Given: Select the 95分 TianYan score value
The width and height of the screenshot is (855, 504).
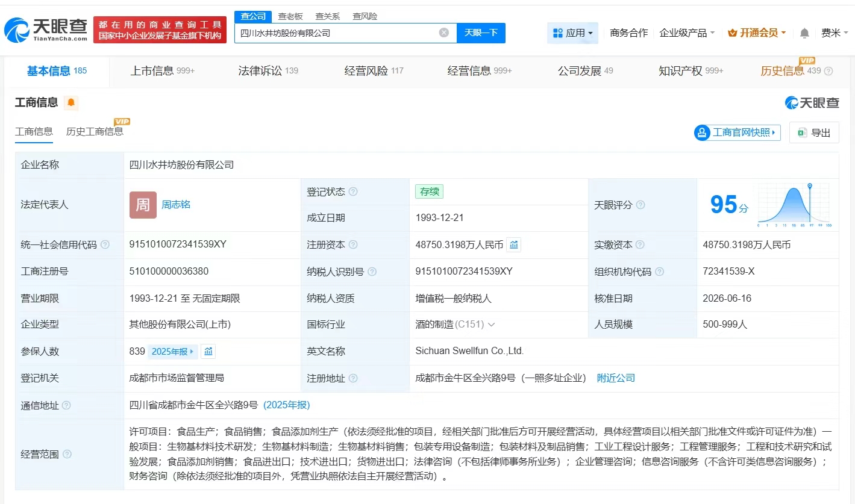Looking at the screenshot, I should [729, 205].
